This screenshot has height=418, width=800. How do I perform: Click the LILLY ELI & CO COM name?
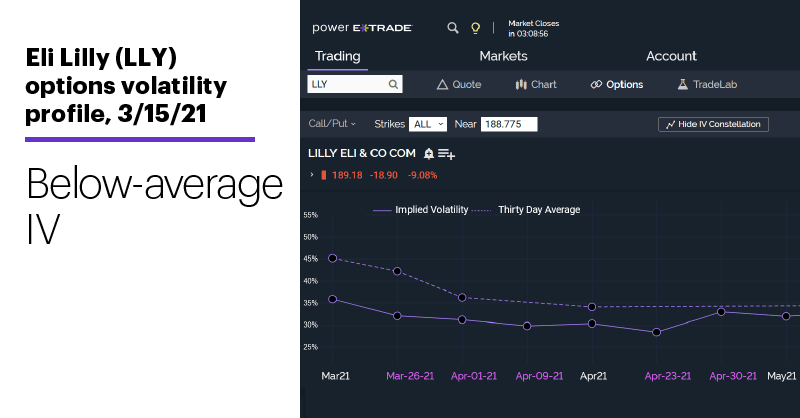(x=362, y=153)
